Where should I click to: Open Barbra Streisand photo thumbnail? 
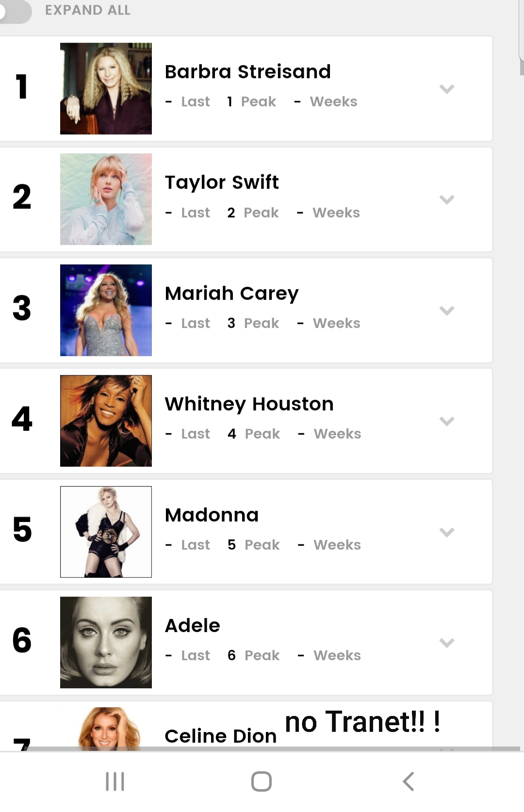[106, 88]
